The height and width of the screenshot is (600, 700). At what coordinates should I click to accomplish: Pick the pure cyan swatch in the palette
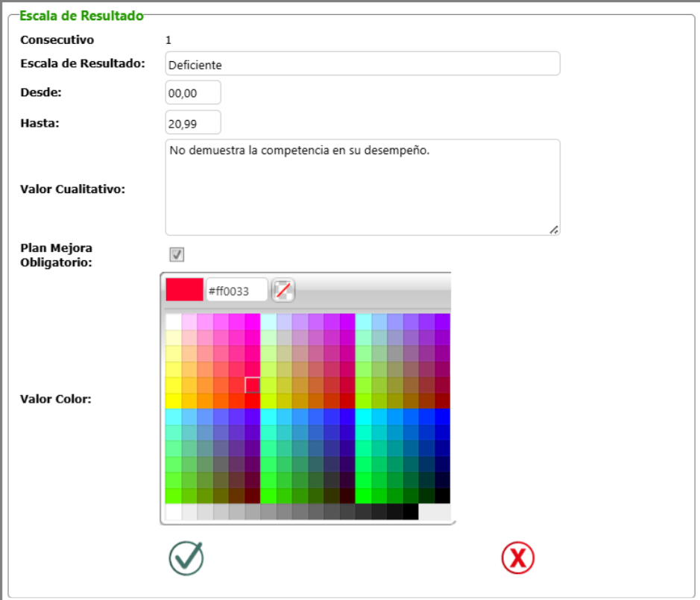coord(363,417)
